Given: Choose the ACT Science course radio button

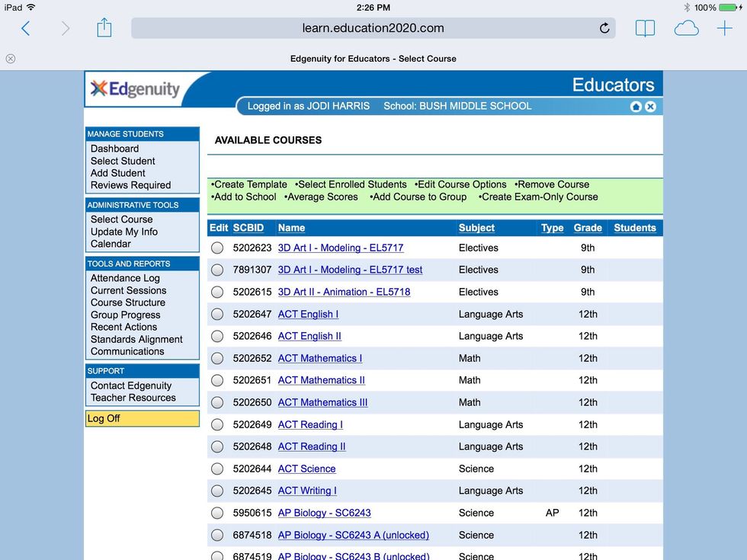Looking at the screenshot, I should click(217, 469).
